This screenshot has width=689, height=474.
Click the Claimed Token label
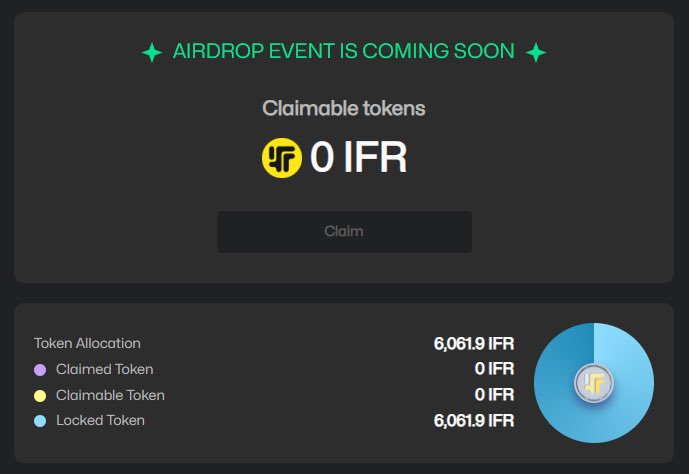[105, 369]
